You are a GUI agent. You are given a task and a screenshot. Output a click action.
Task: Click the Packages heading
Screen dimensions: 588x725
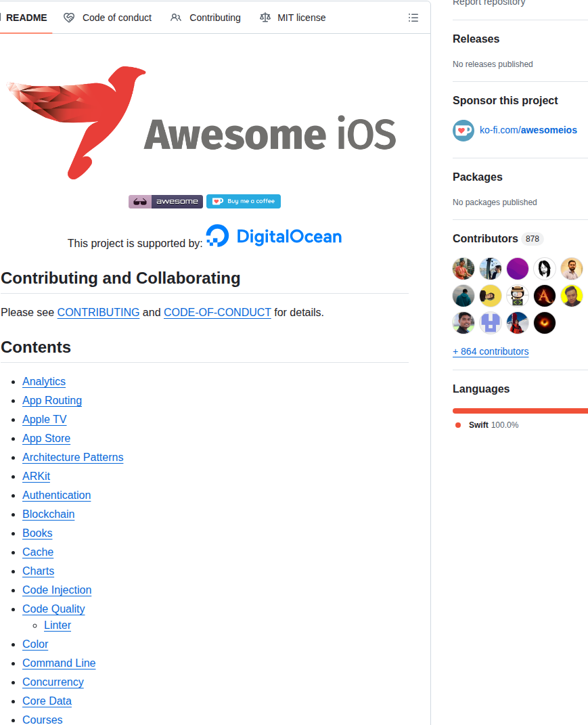pos(478,177)
